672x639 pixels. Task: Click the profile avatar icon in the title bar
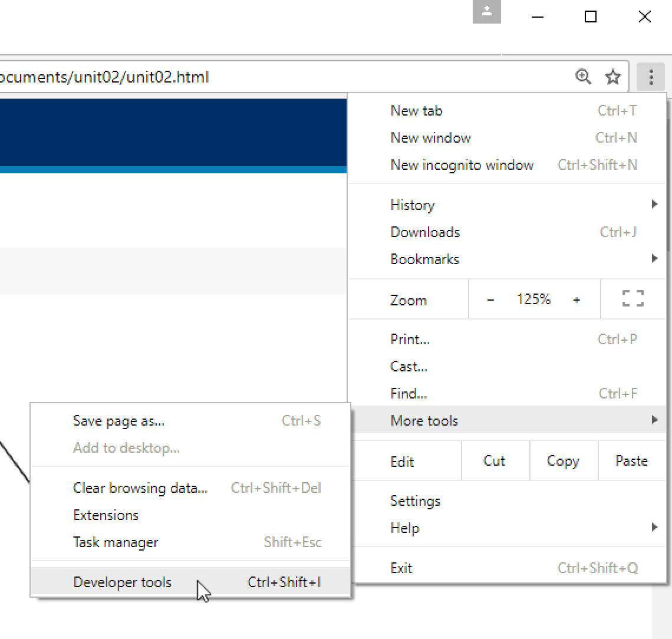point(486,12)
